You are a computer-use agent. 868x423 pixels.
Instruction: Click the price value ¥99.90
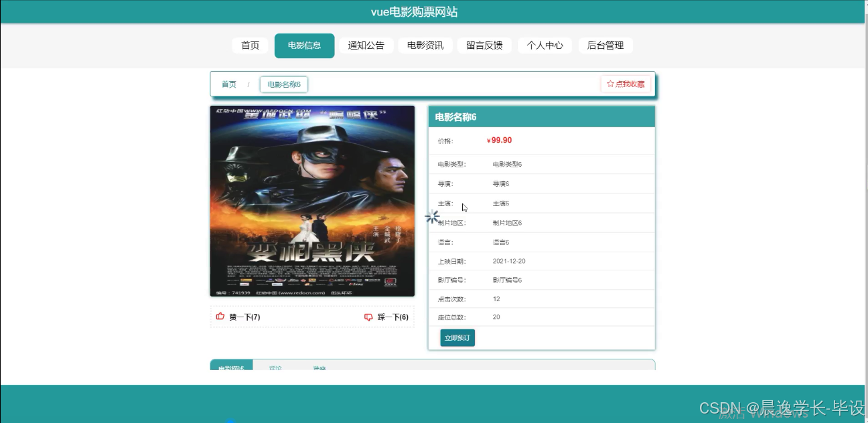[x=500, y=141]
